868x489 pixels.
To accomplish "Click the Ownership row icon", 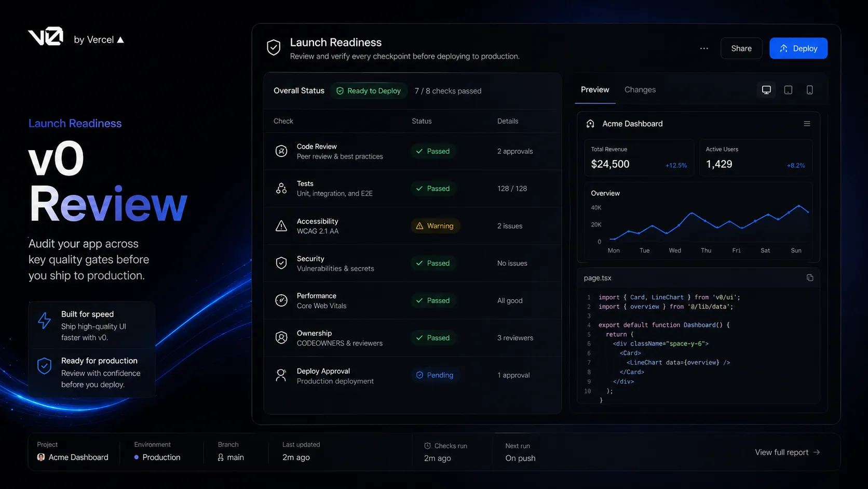I will [281, 338].
